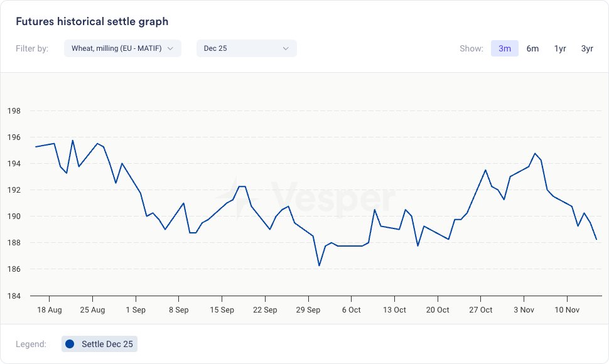Click the 18 Aug x-axis date label
The width and height of the screenshot is (609, 364).
point(50,310)
